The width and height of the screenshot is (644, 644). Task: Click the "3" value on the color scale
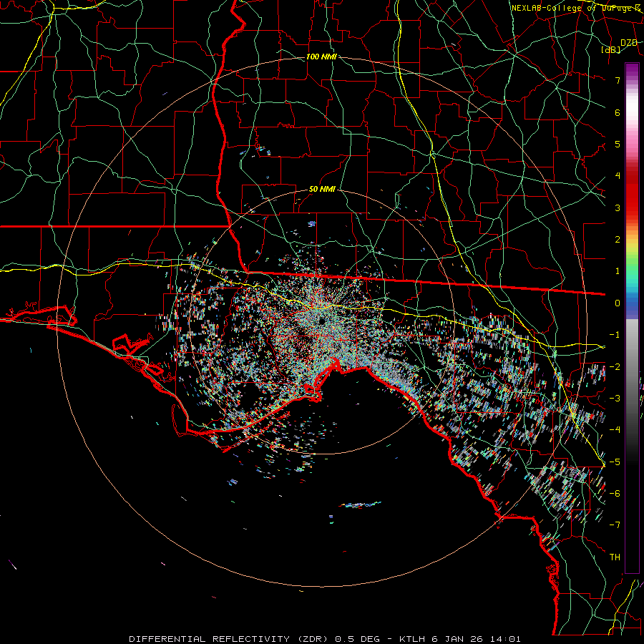(618, 208)
